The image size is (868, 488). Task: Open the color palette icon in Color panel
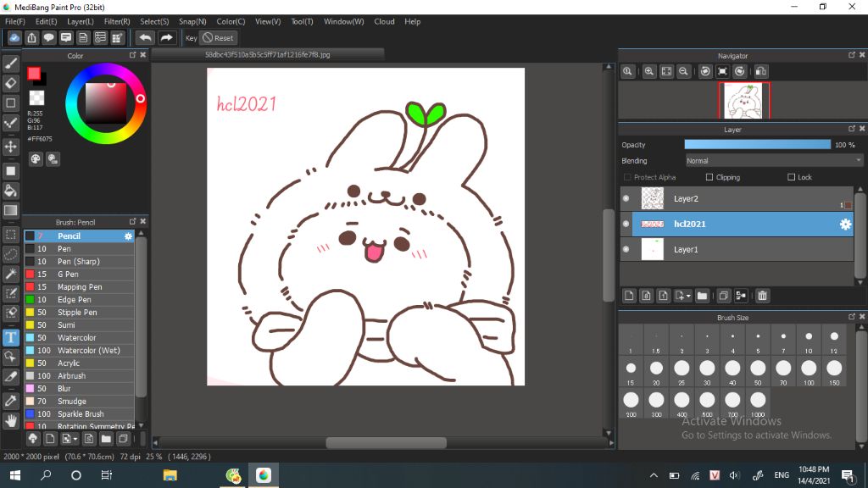(36, 159)
